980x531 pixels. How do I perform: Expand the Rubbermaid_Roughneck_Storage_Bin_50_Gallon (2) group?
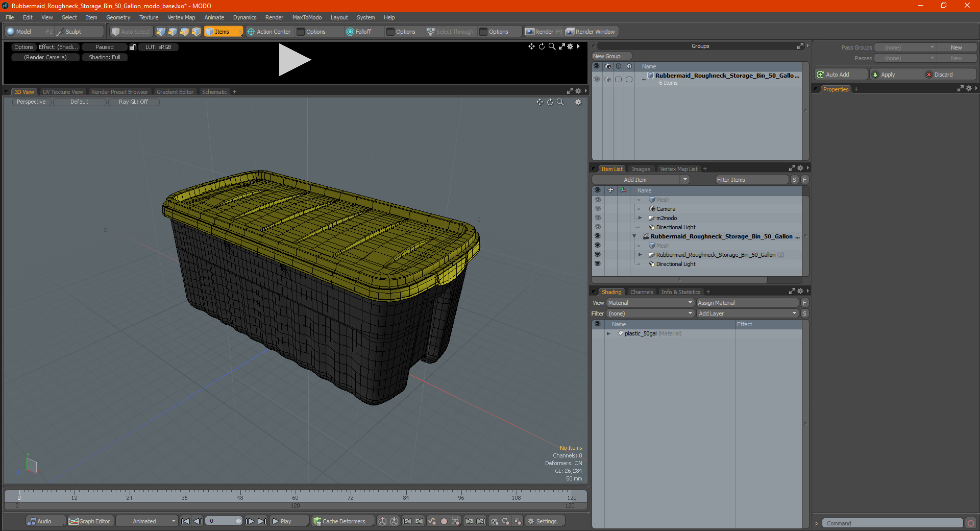coord(640,255)
